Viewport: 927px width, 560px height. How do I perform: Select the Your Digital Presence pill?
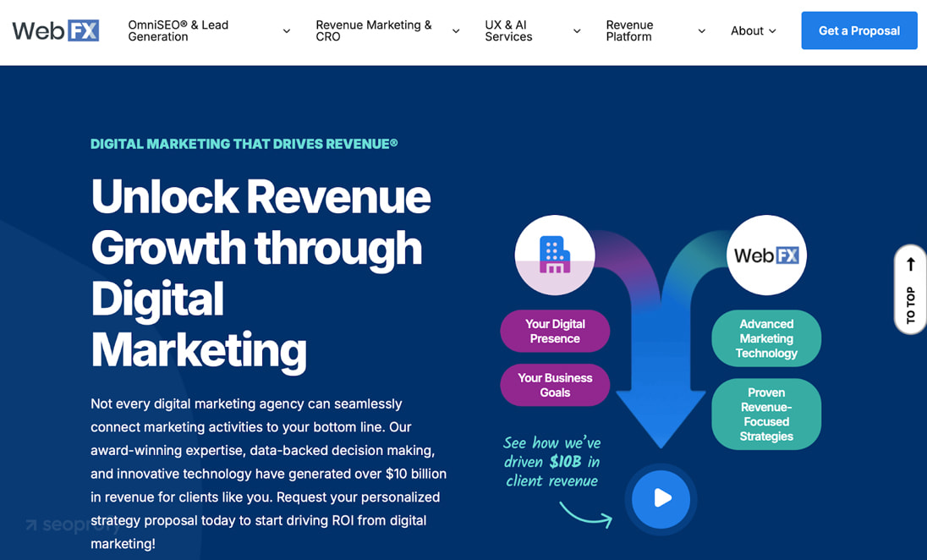[555, 331]
